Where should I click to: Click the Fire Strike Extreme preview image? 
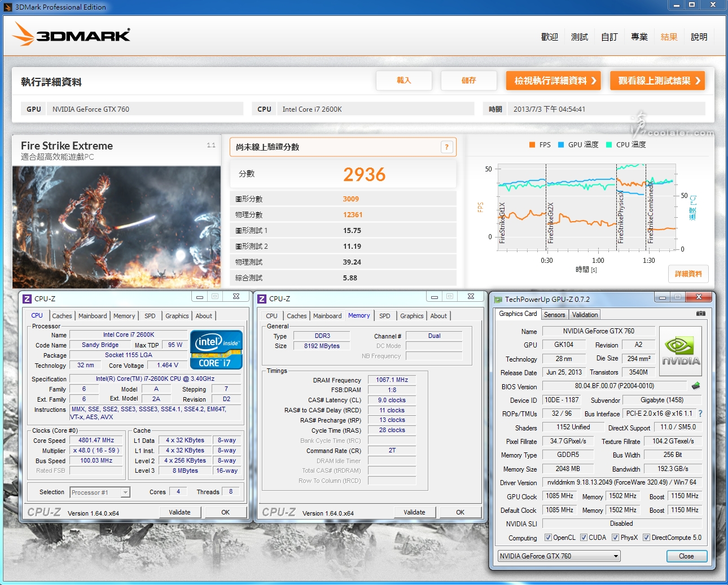tap(117, 227)
